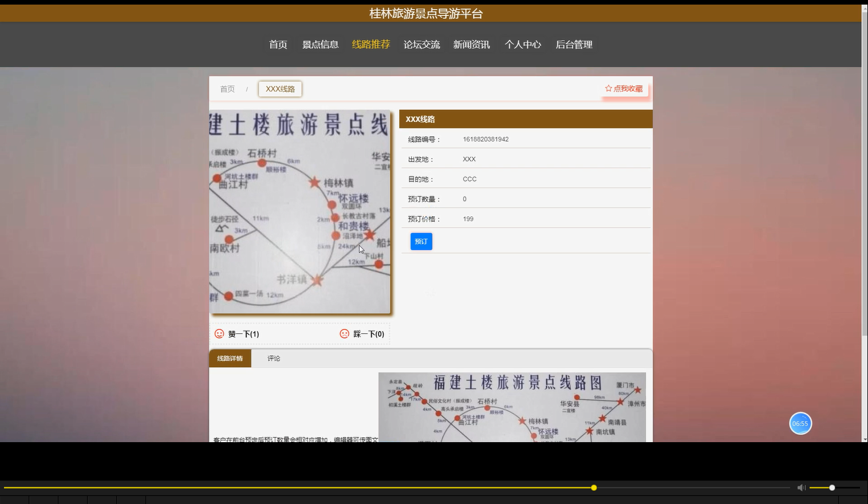Click the 点我收藏 collect link
The height and width of the screenshot is (504, 868).
click(628, 88)
